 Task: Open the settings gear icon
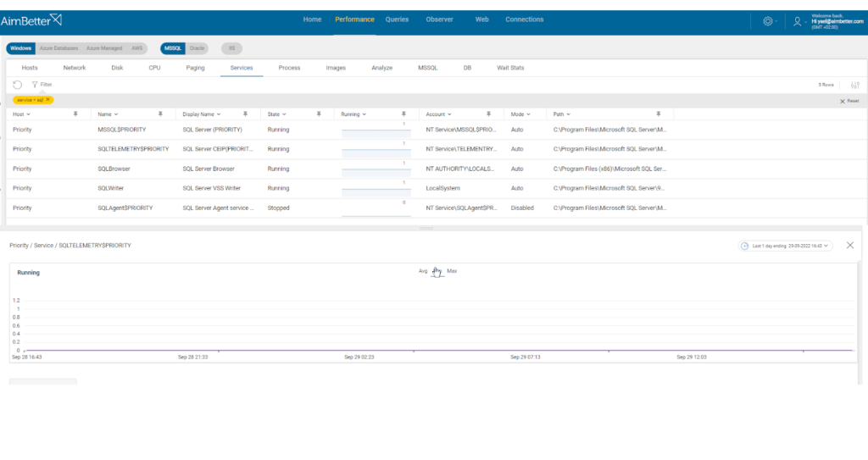tap(767, 21)
